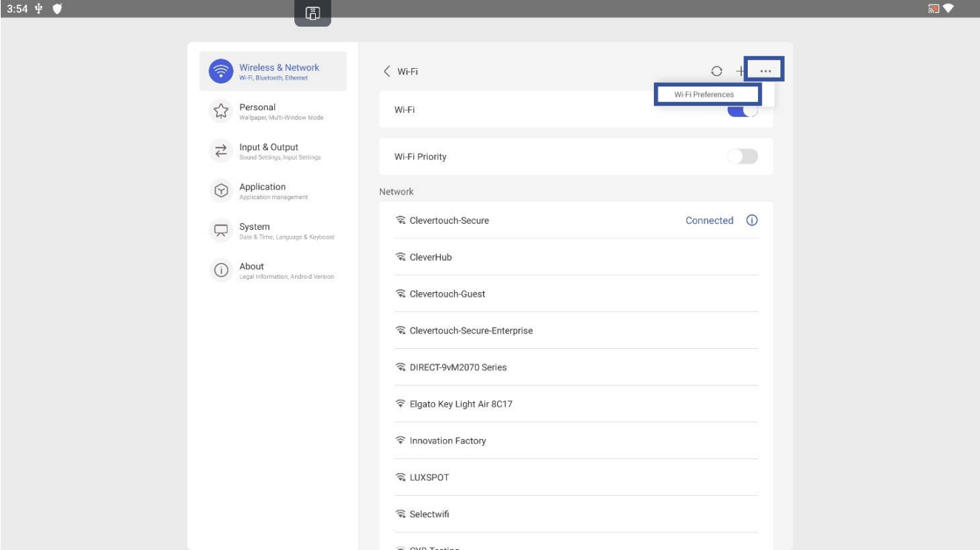Click the three-dot more options icon

765,71
